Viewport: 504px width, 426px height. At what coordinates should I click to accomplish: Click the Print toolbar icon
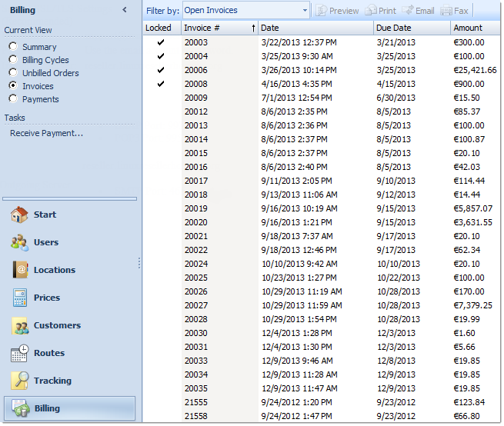371,11
